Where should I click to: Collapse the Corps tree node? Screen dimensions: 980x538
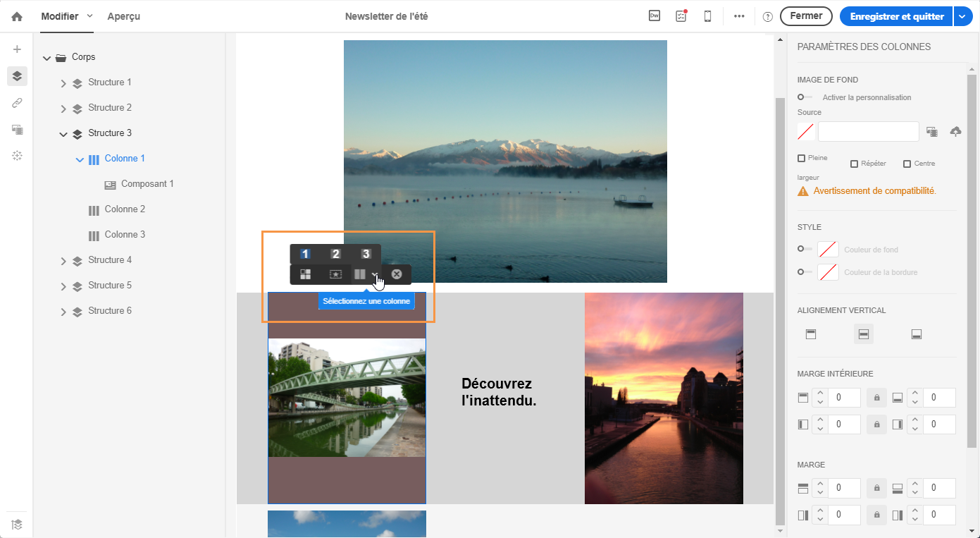[46, 58]
